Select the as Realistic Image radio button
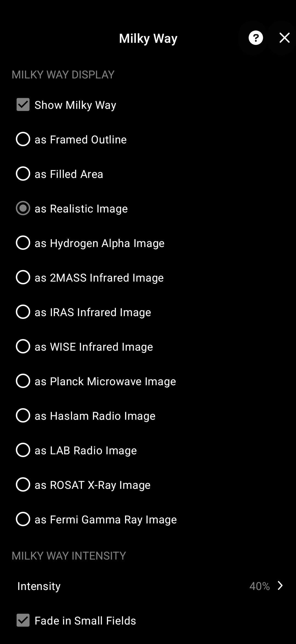Screen dimensions: 296x644 [23, 208]
